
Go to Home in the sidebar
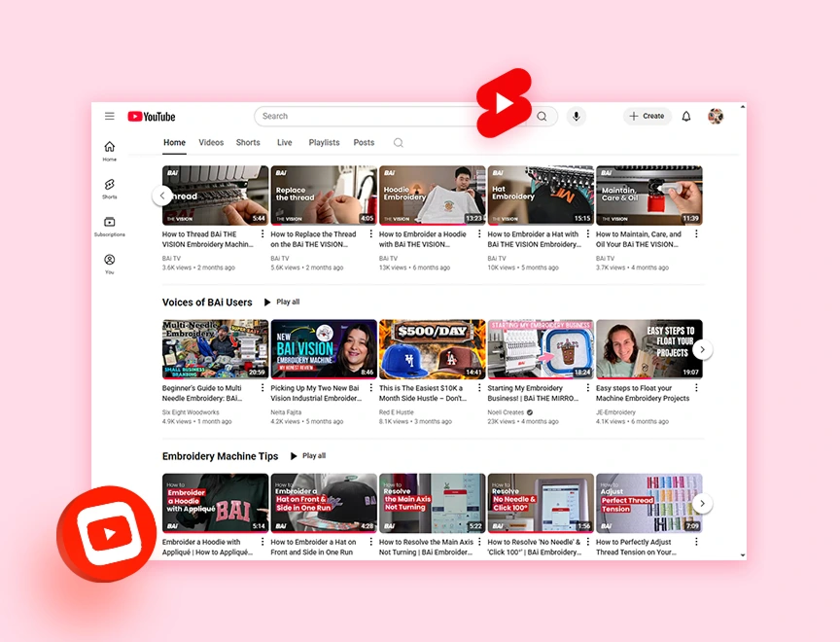(109, 151)
